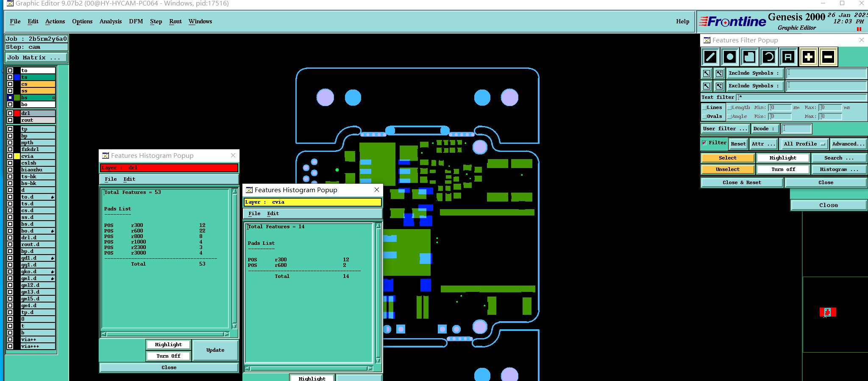
Task: Toggle visibility checkbox of layer ts
Action: (x=10, y=77)
